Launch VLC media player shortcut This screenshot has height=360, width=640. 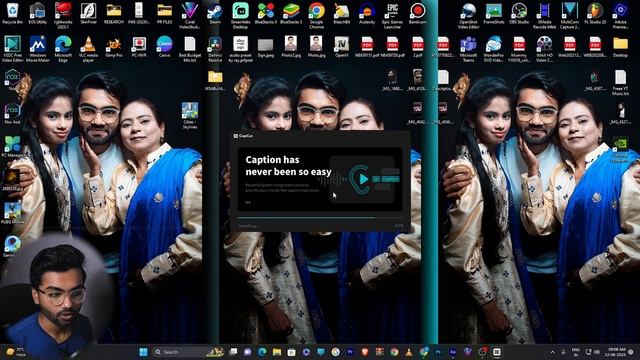(x=88, y=49)
